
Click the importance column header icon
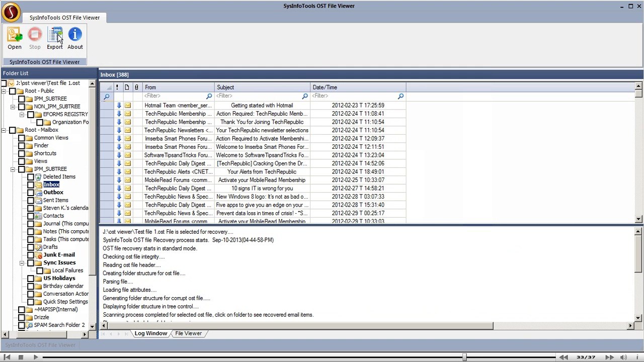pos(117,87)
